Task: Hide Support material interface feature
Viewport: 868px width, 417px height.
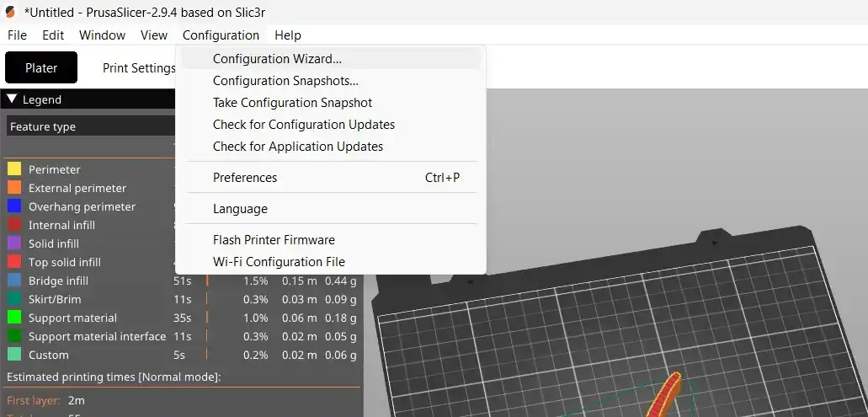Action: point(97,336)
